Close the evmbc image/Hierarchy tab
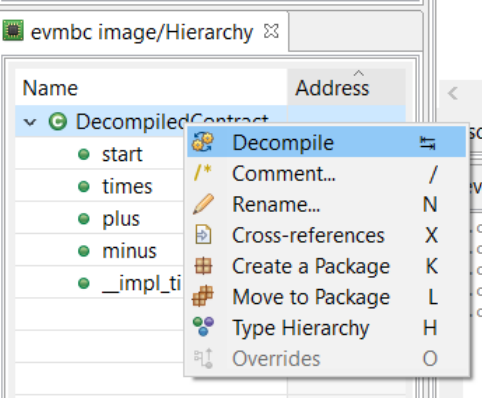 271,31
